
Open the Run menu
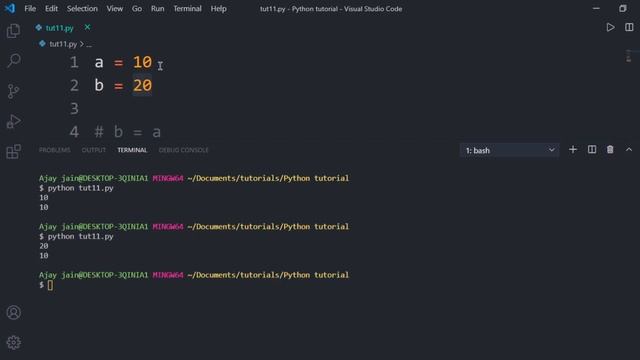(157, 9)
